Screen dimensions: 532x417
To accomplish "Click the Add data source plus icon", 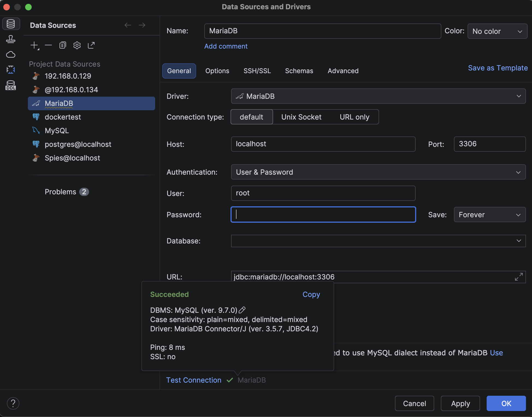I will [x=34, y=45].
